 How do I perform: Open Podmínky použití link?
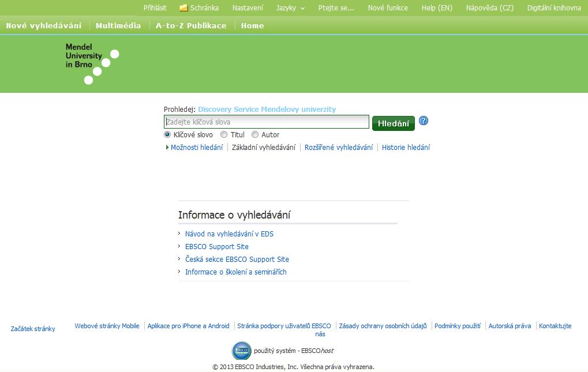458,326
